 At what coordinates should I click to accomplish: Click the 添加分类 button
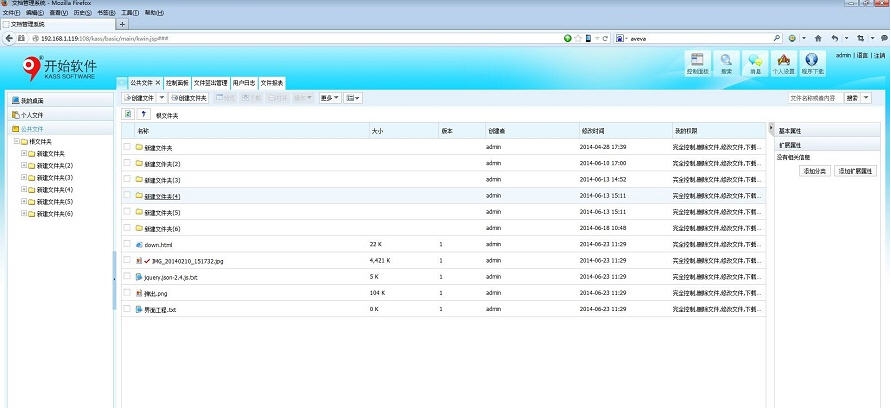(815, 171)
